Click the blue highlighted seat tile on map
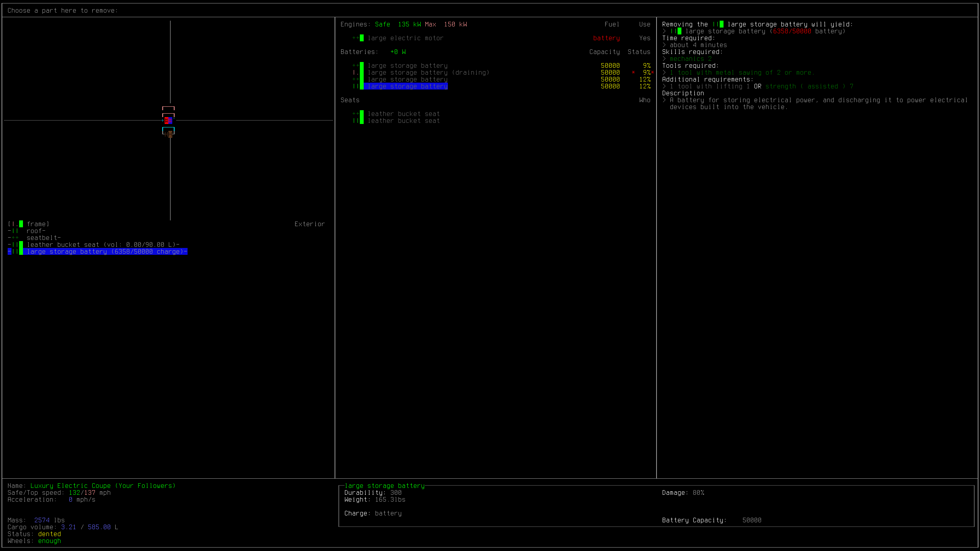The image size is (980, 551). [x=170, y=121]
